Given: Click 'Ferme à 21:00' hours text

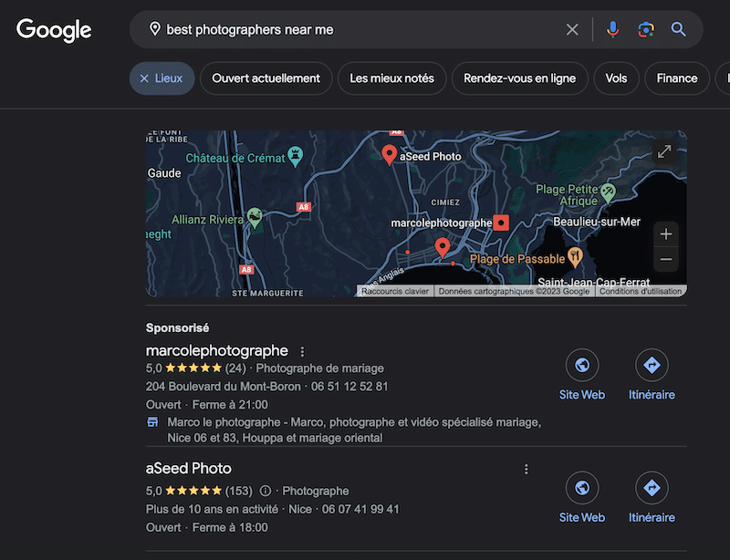Looking at the screenshot, I should click(x=230, y=405).
